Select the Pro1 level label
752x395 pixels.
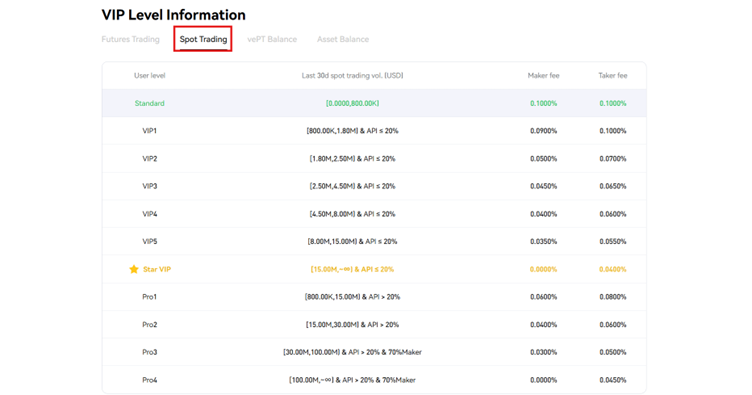pyautogui.click(x=150, y=297)
